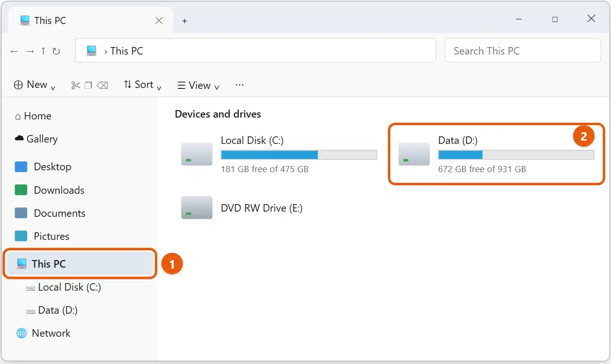Select Local Disk (C:) drive icon in main pane
This screenshot has width=611, height=364.
click(197, 154)
